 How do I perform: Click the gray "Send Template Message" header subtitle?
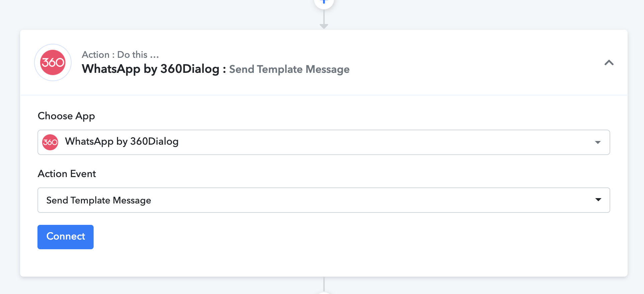pyautogui.click(x=289, y=69)
